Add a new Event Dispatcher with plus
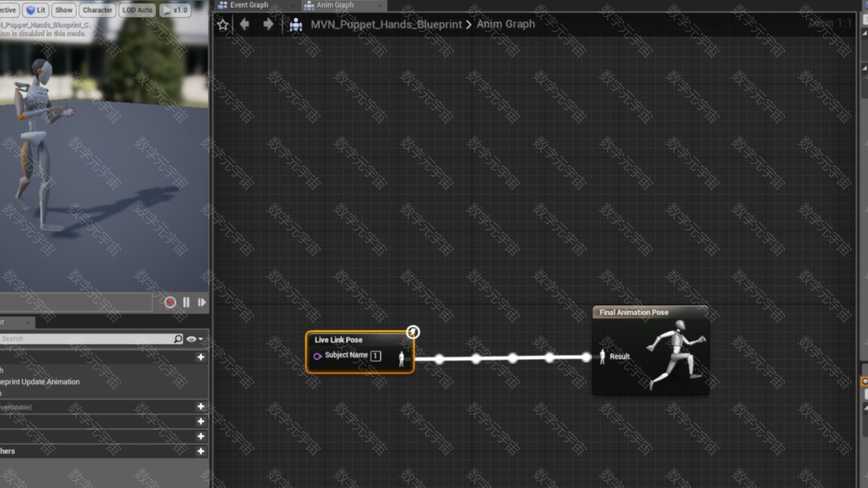This screenshot has height=488, width=868. coord(201,451)
